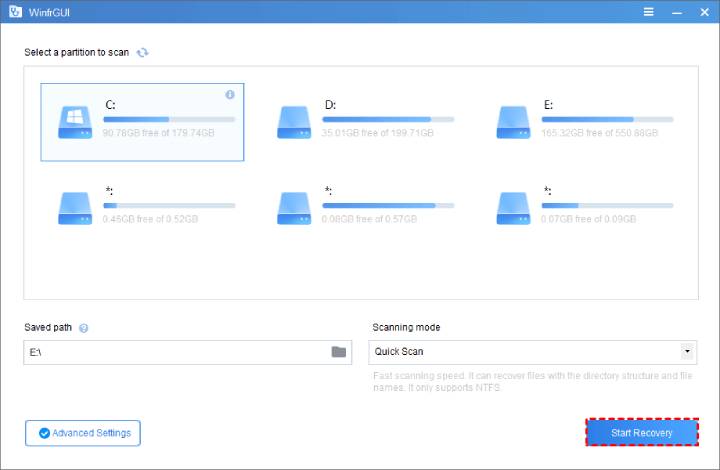
Task: Close the WinfrGUI window
Action: (704, 12)
